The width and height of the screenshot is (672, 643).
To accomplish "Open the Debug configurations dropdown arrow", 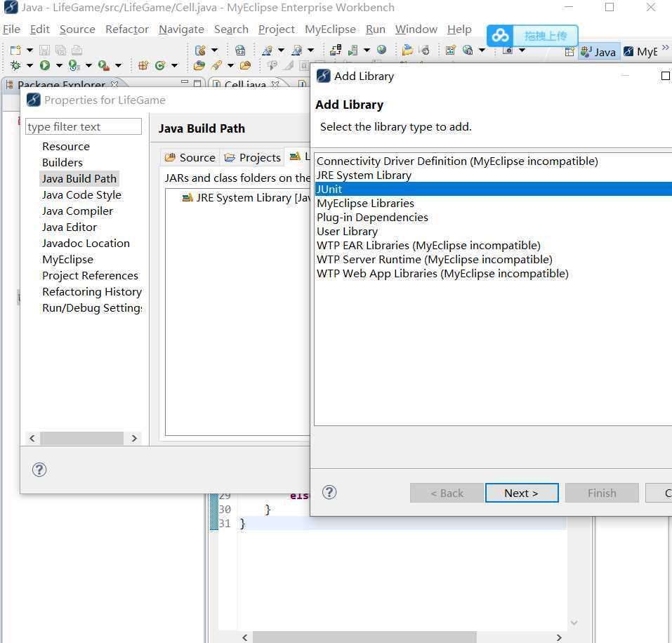I will pos(29,65).
